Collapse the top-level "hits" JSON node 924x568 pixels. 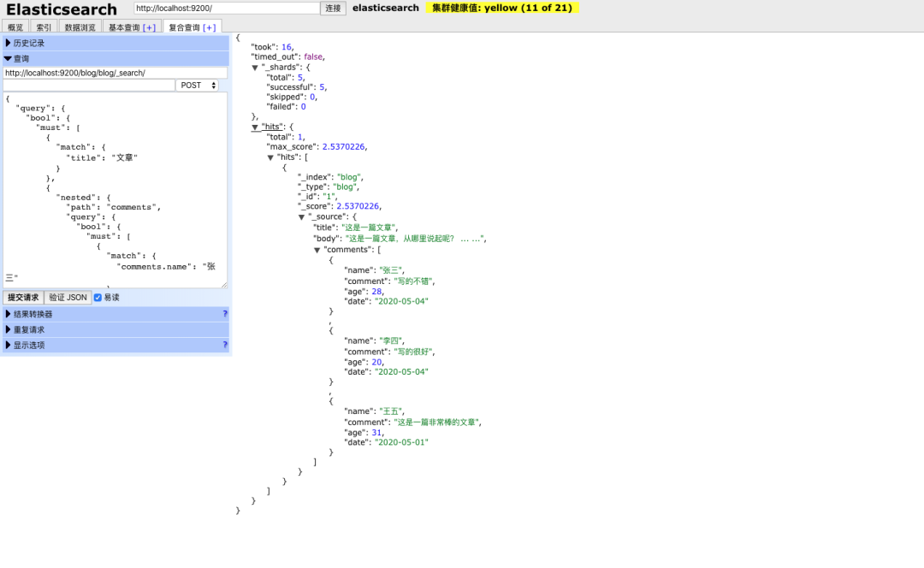tap(255, 127)
